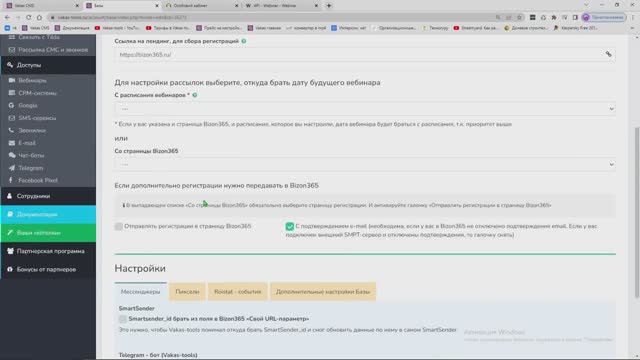
Task: Open the Kaspersky Free bookmark
Action: tap(576, 28)
